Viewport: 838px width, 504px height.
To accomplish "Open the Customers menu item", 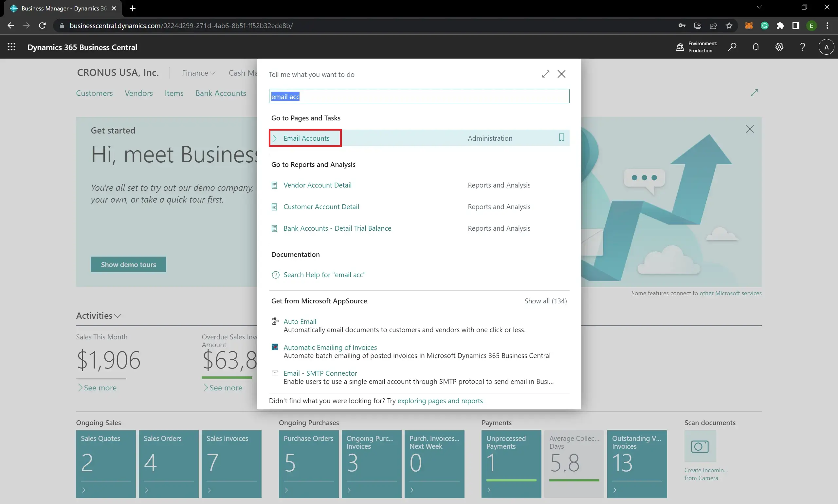I will pyautogui.click(x=94, y=93).
